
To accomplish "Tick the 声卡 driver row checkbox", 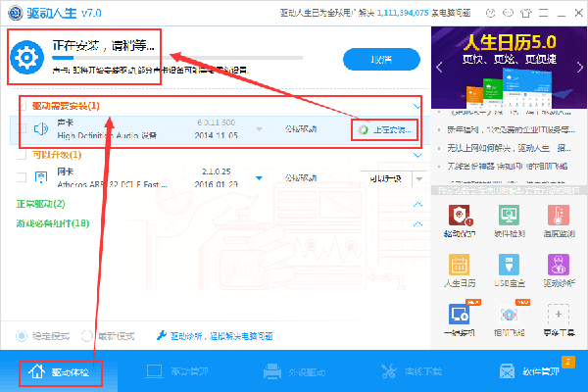I will (23, 128).
